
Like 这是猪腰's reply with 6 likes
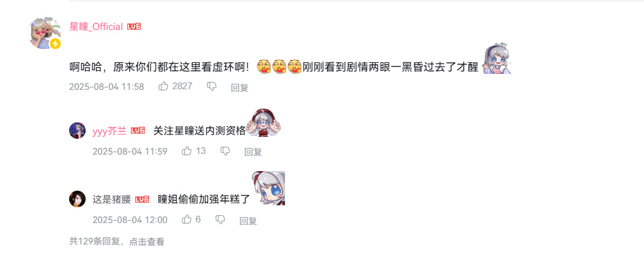(187, 219)
